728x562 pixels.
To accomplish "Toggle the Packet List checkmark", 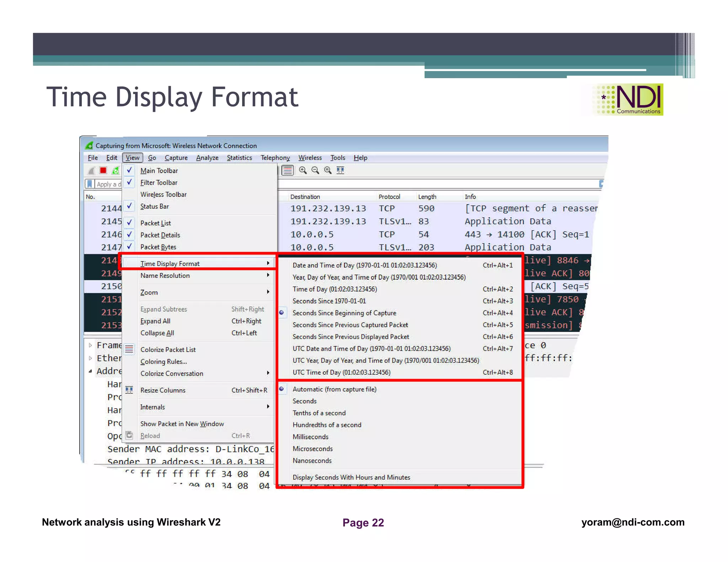I will [130, 223].
